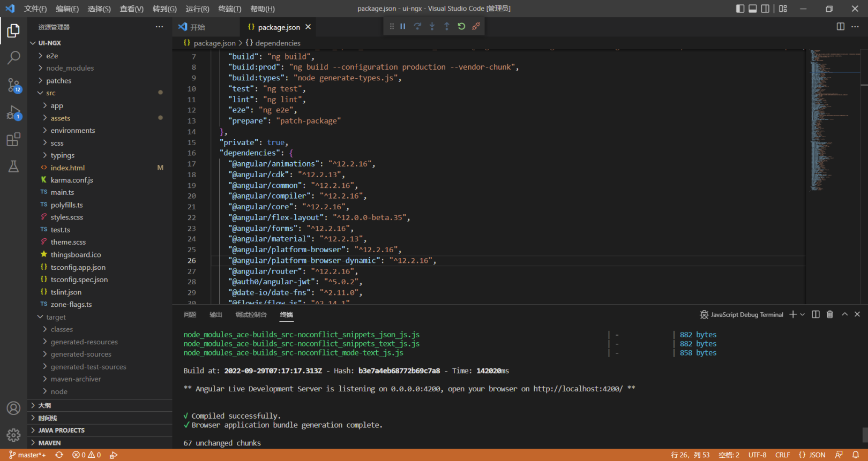Image resolution: width=868 pixels, height=461 pixels.
Task: Switch to the 输出 panel tab
Action: click(x=216, y=315)
